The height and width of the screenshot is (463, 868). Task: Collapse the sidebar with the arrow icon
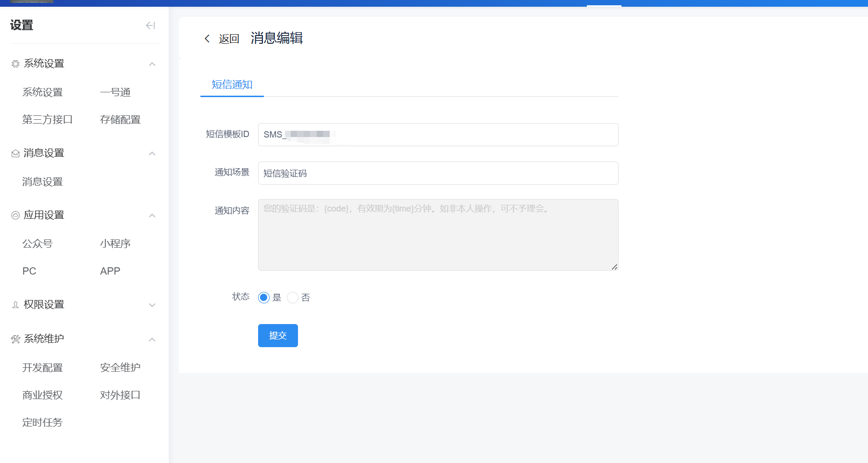[150, 25]
